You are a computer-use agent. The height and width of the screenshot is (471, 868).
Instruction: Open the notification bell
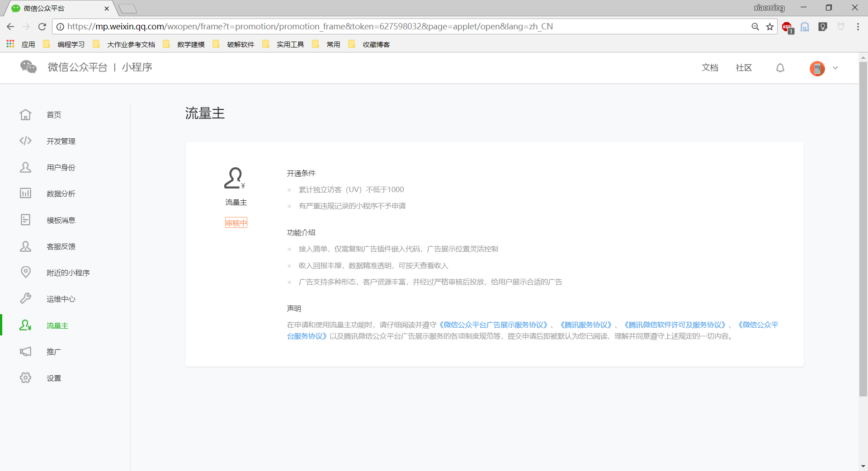pos(780,68)
